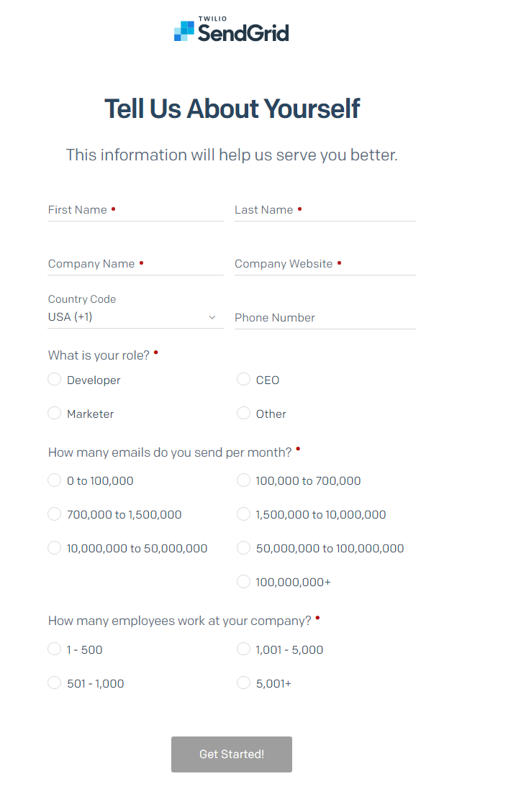Select the Developer role radio button

55,379
